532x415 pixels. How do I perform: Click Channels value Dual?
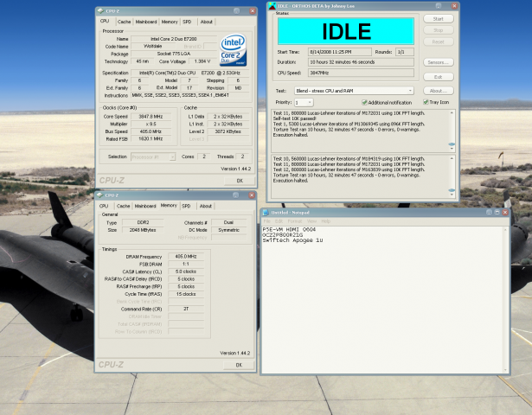[228, 222]
